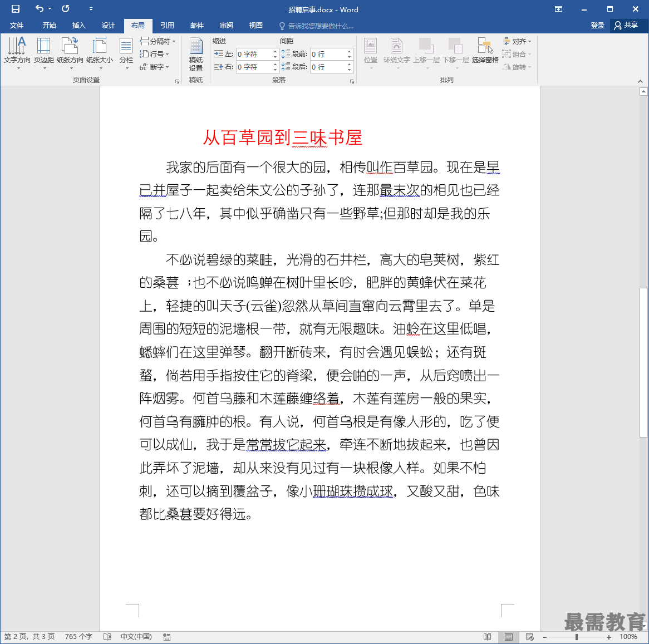649x644 pixels.
Task: Open the 文件 tab
Action: (17, 25)
